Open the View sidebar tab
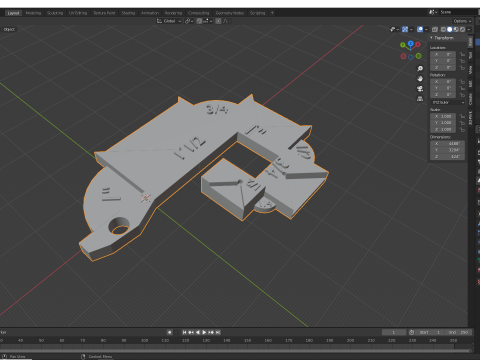The image size is (480, 360). (x=471, y=69)
